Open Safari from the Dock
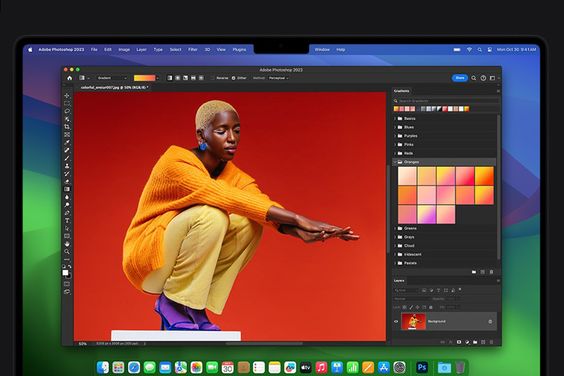This screenshot has width=564, height=376. 134,367
